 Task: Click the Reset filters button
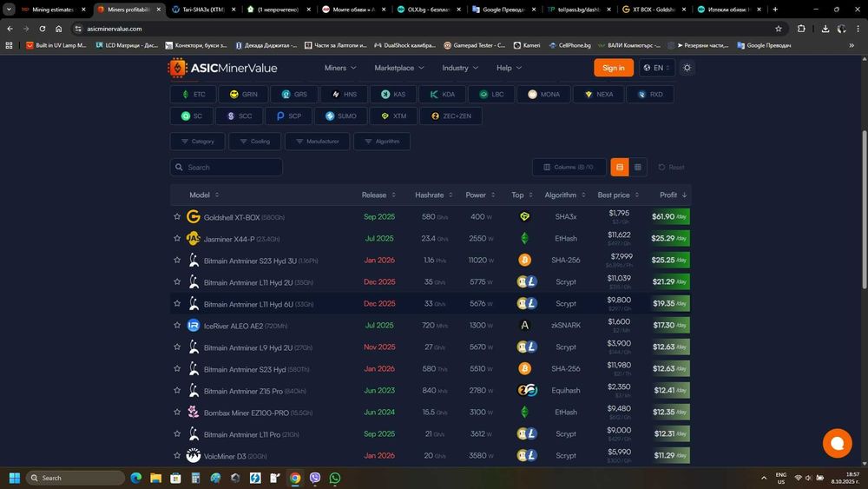(671, 168)
